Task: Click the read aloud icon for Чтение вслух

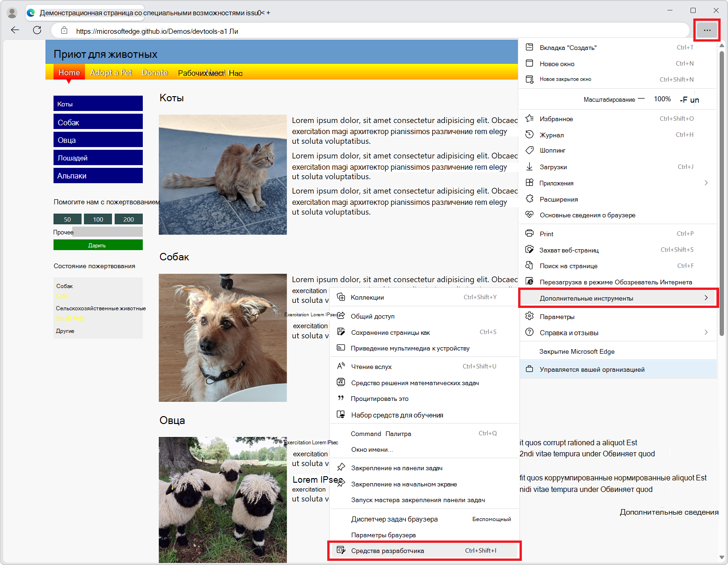Action: tap(341, 366)
